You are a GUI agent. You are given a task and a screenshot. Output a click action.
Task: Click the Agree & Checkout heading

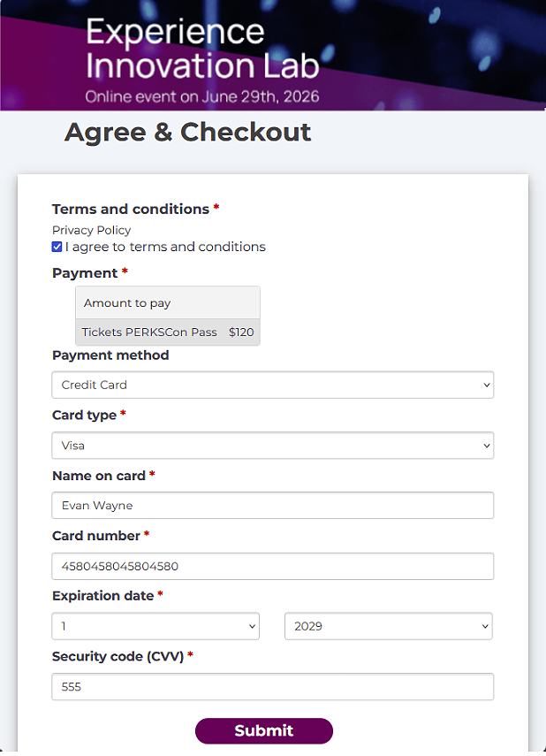pos(188,133)
